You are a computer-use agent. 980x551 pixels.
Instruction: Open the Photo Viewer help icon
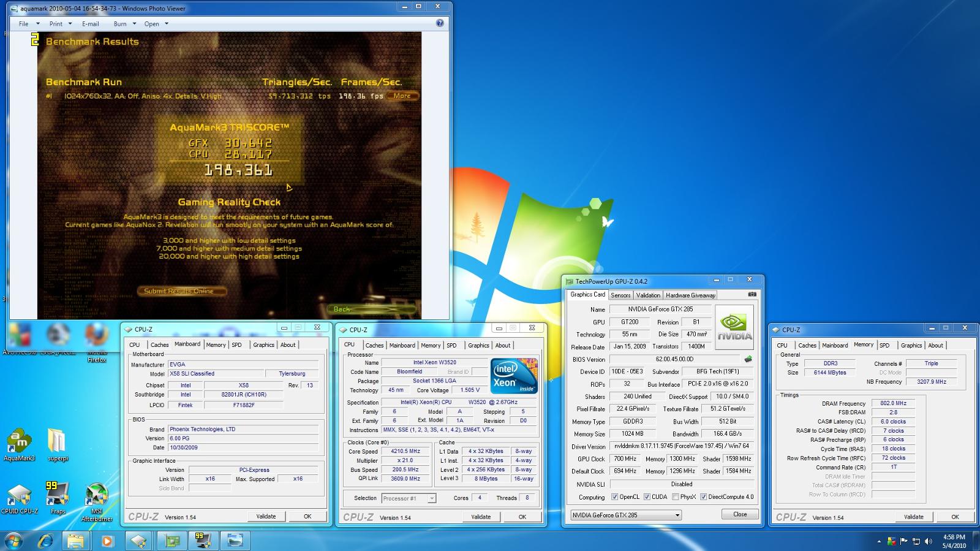440,23
